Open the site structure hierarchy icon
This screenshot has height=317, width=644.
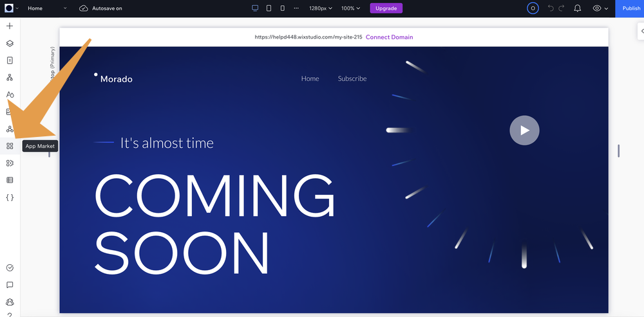pos(10,78)
